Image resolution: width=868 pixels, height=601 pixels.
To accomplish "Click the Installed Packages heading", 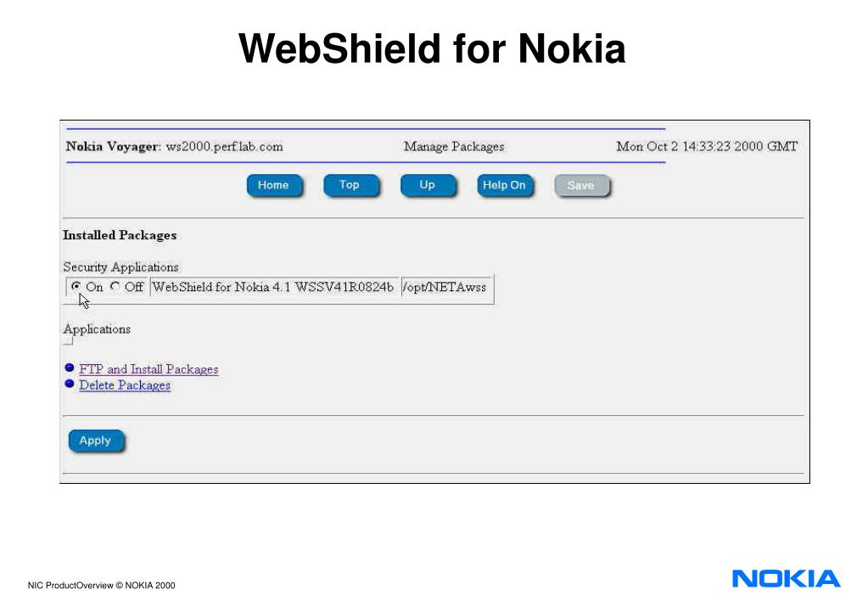I will coord(120,235).
